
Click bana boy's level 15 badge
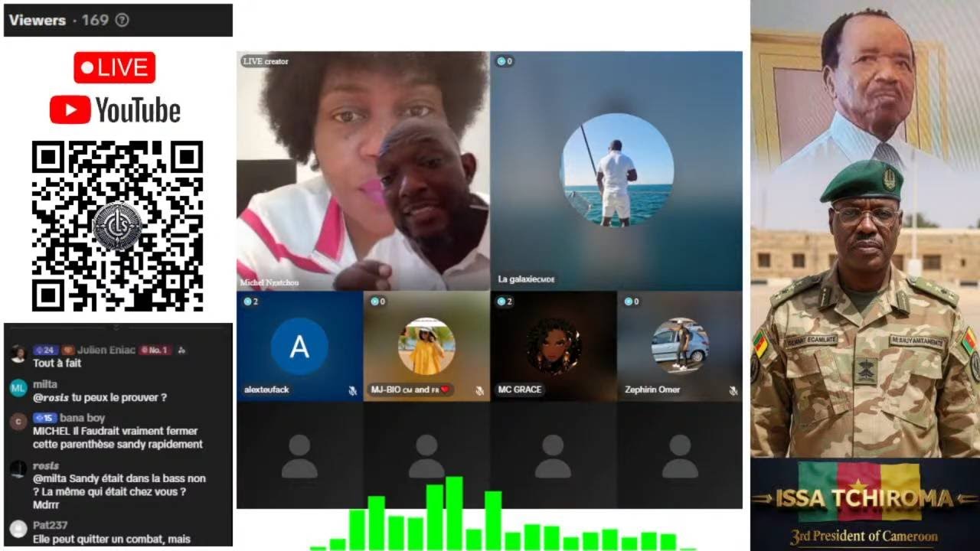[x=45, y=418]
